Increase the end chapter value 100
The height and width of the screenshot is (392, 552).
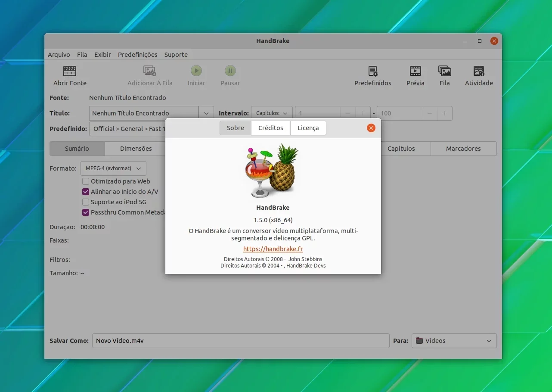click(445, 113)
